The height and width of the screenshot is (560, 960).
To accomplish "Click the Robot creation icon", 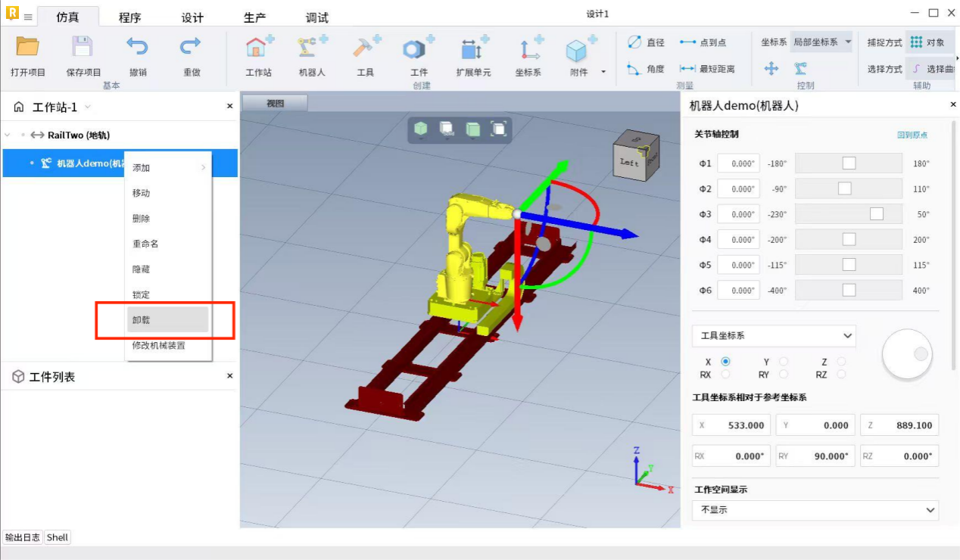I will (x=311, y=48).
